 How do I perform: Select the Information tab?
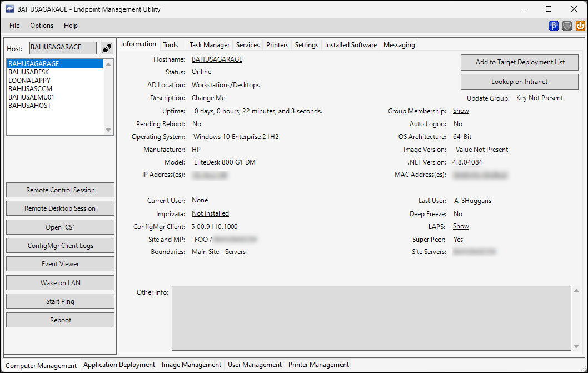click(x=138, y=44)
